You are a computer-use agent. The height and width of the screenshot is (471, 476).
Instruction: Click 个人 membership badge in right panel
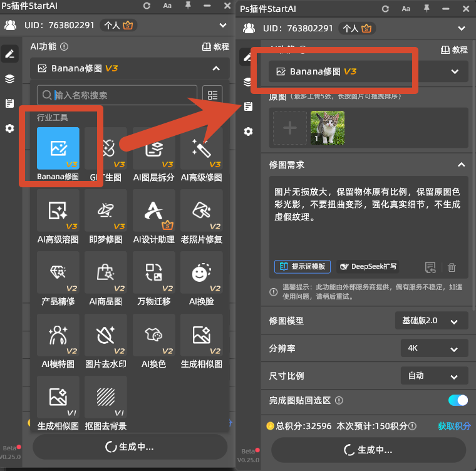(357, 28)
